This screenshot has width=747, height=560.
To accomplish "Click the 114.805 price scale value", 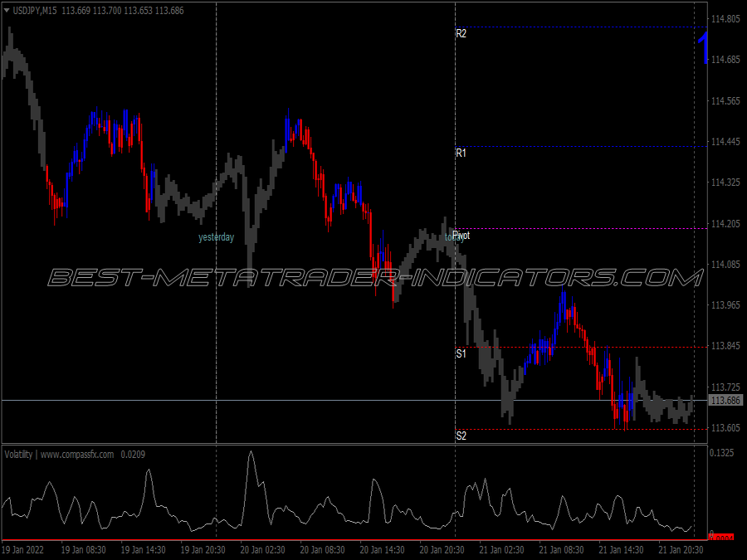I will point(725,19).
